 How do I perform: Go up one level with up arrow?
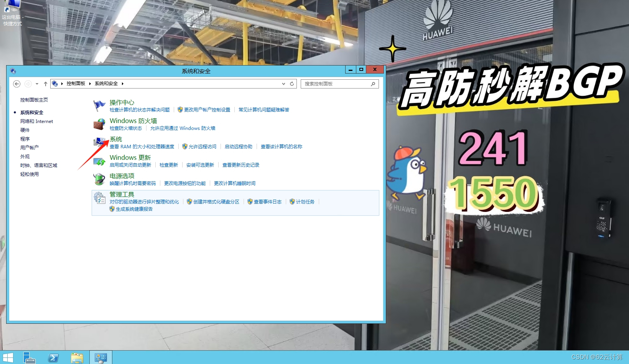[46, 84]
